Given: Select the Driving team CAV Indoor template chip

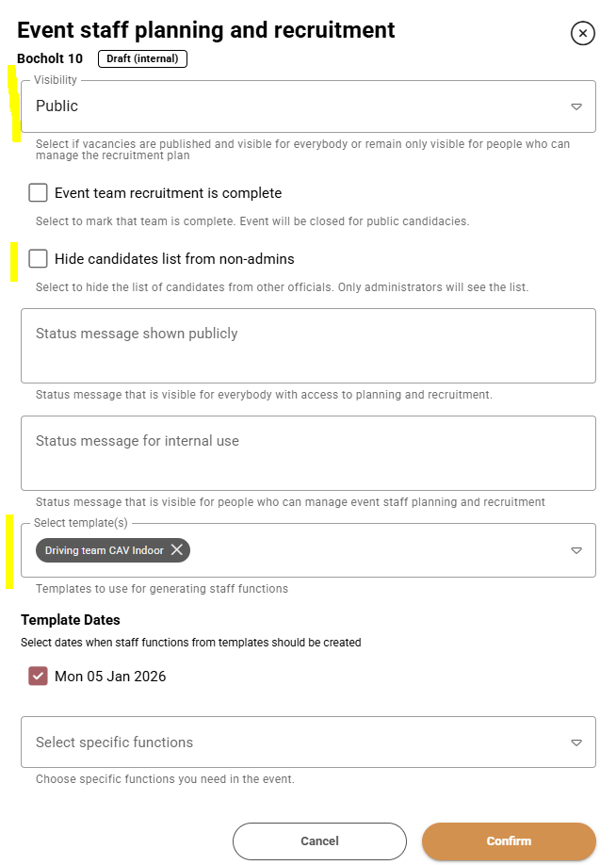Looking at the screenshot, I should [104, 550].
